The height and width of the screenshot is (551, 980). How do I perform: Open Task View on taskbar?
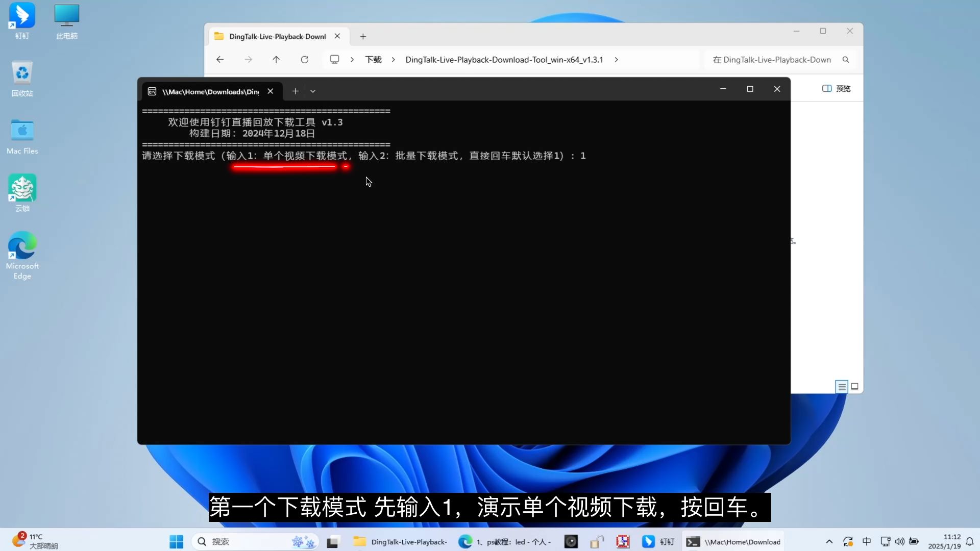pos(333,541)
